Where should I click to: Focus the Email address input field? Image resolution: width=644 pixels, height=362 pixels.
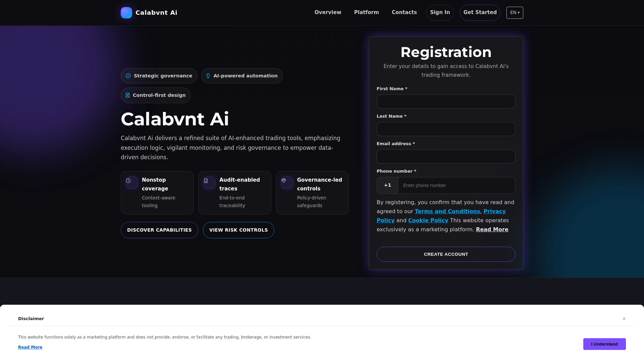pyautogui.click(x=446, y=157)
